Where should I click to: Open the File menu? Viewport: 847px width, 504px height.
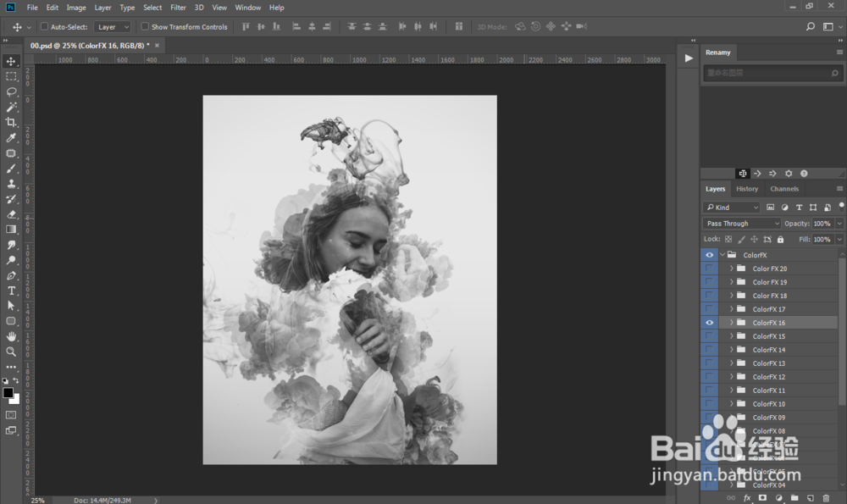(32, 8)
